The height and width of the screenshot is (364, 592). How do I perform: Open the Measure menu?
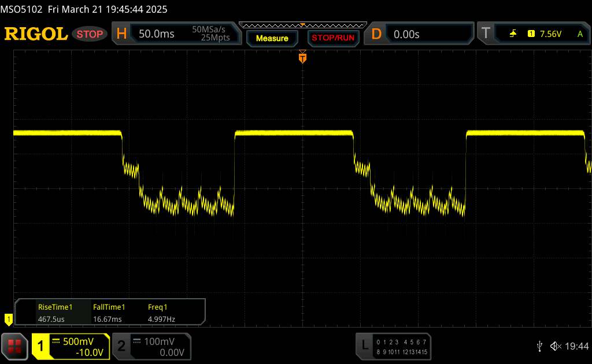[x=272, y=38]
